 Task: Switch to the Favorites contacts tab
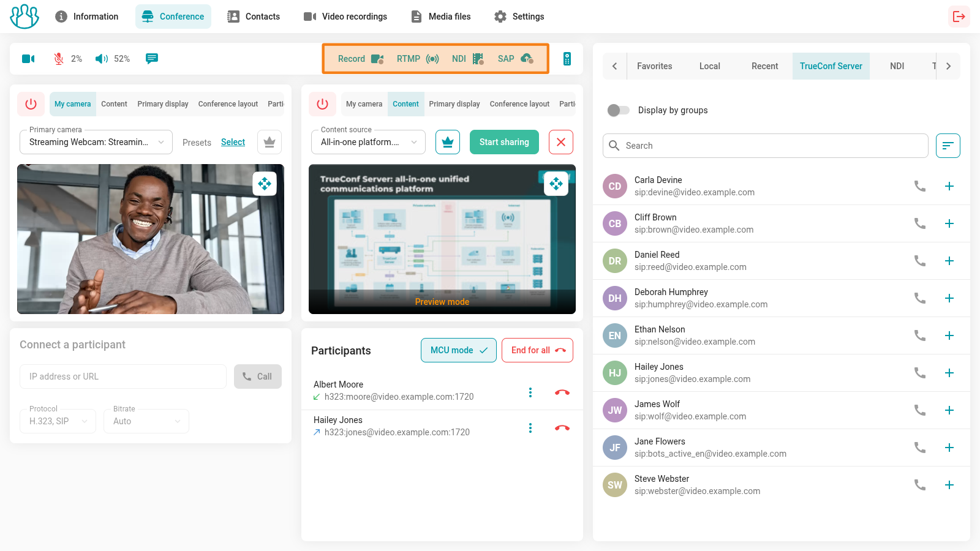[654, 66]
